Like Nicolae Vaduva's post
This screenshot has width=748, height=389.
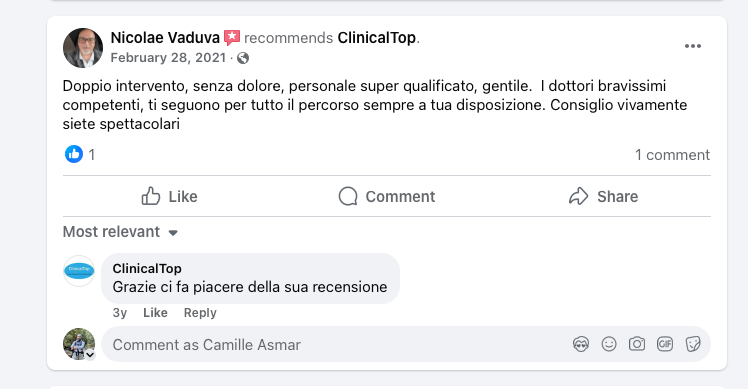tap(169, 196)
